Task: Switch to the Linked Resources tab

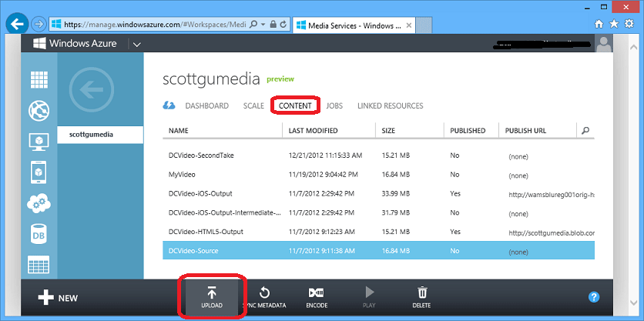Action: (391, 106)
